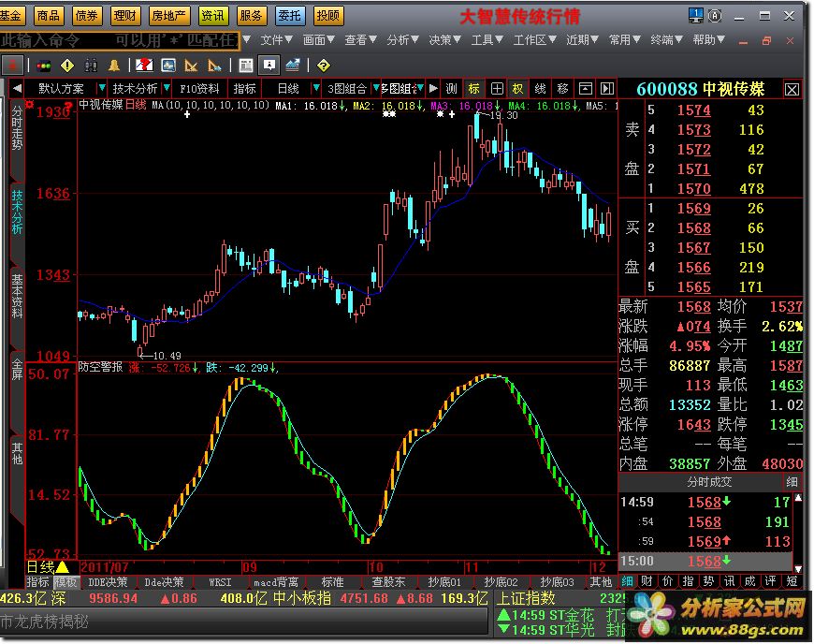The image size is (814, 644).
Task: Click the 资讯 button in top bar
Action: click(212, 16)
